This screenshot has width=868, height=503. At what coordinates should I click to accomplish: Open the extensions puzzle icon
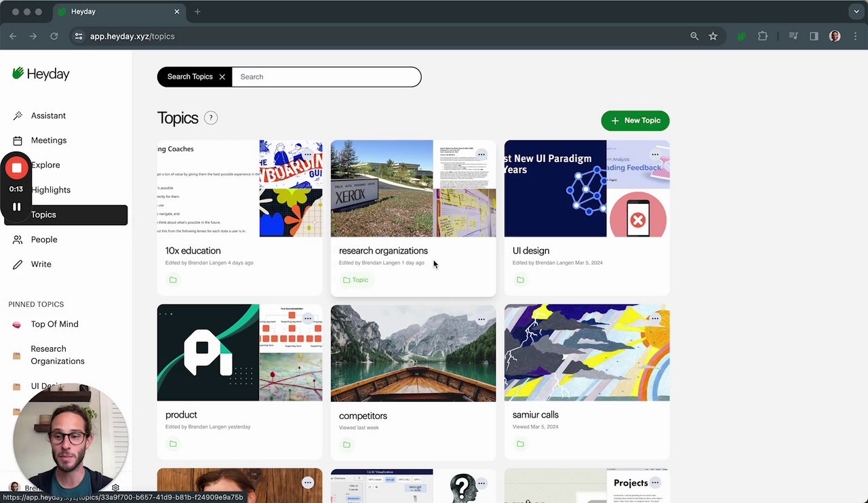point(763,37)
